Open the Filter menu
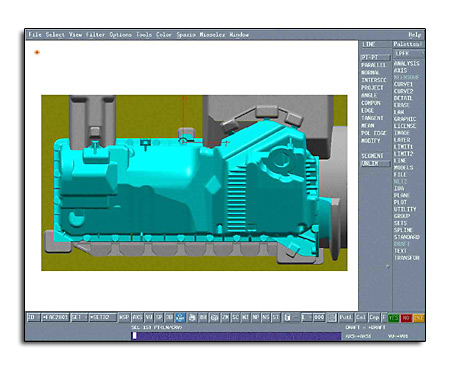 pyautogui.click(x=95, y=35)
